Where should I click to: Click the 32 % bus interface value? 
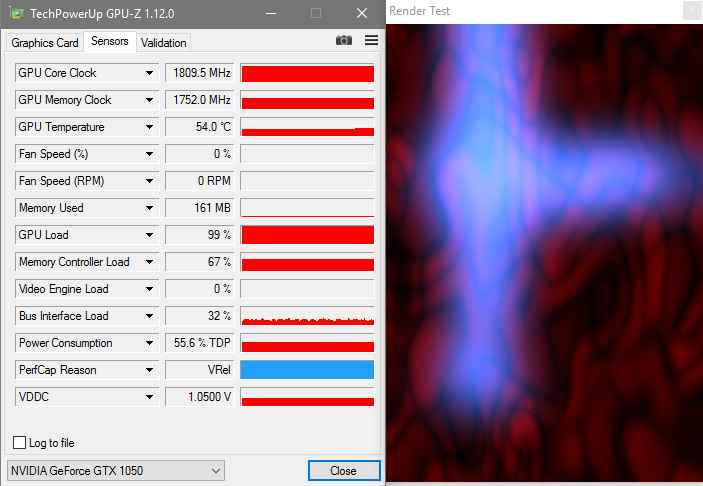[200, 316]
